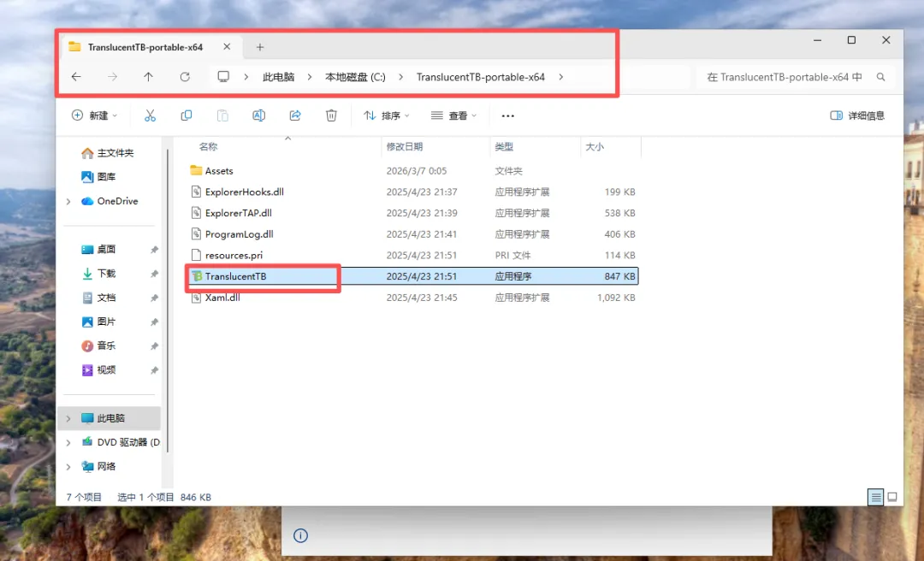Click the computer monitor icon in address bar

(223, 77)
